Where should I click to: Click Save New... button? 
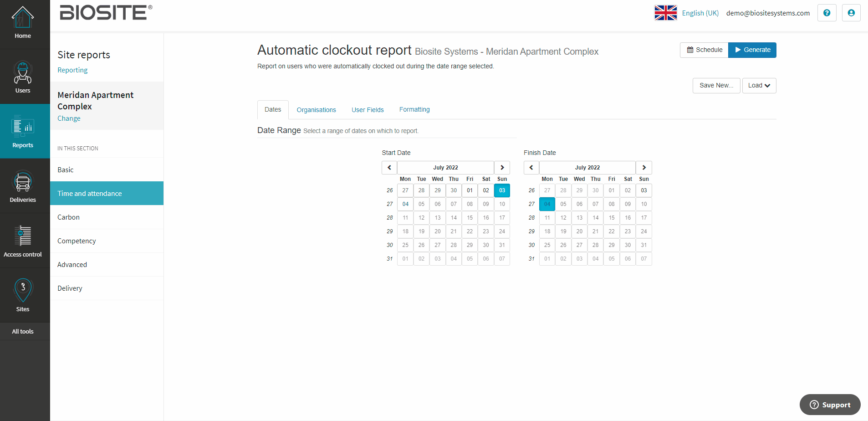pos(716,86)
